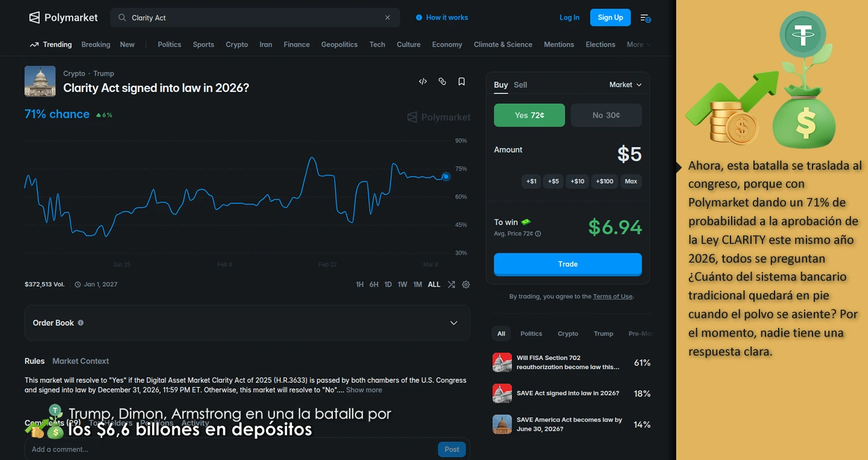Set chart time range to 1W
868x460 pixels.
[x=402, y=284]
